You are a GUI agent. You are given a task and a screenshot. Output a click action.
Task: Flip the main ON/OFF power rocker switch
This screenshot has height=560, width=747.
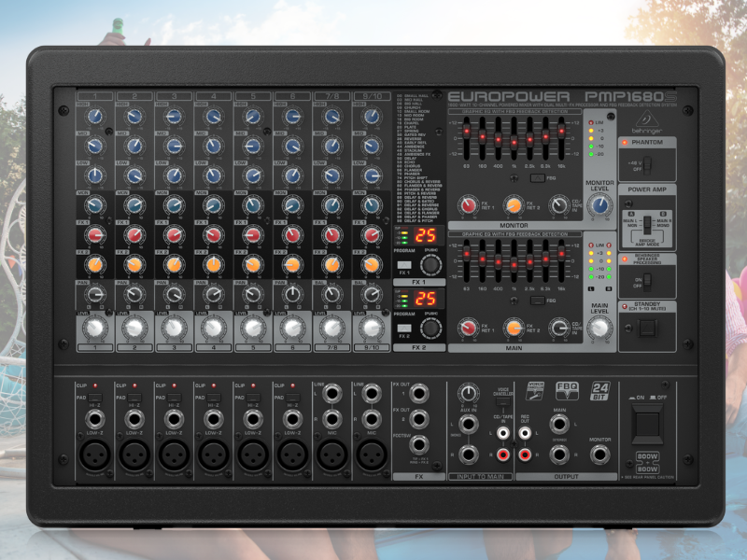[647, 425]
